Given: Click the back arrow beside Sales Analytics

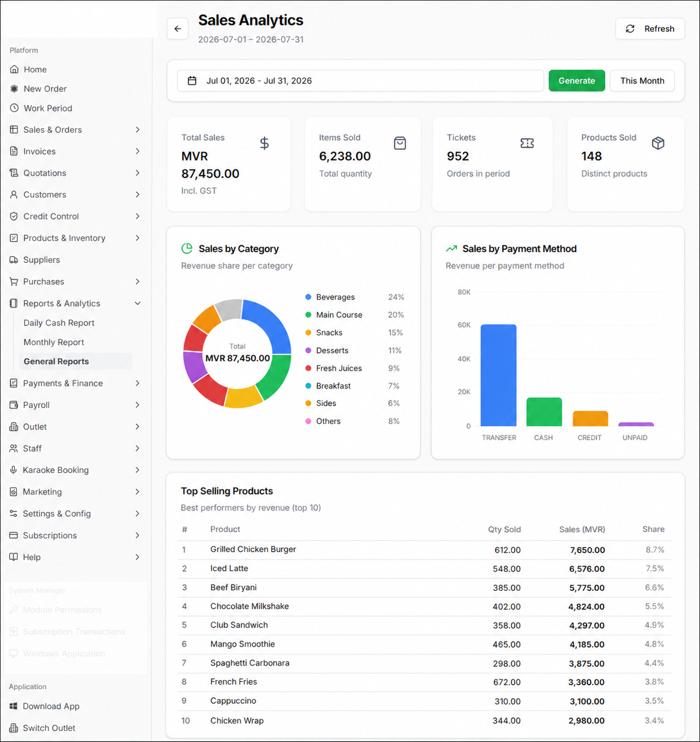Looking at the screenshot, I should coord(178,29).
